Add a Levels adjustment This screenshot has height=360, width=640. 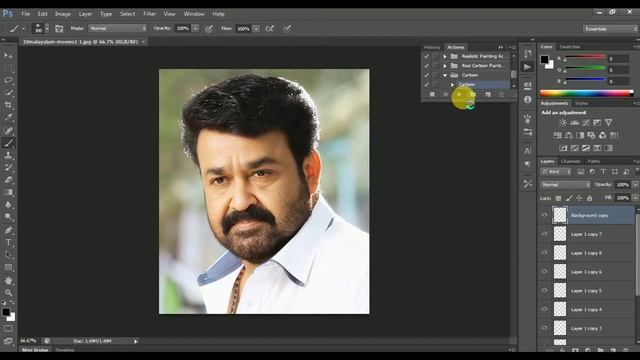574,122
